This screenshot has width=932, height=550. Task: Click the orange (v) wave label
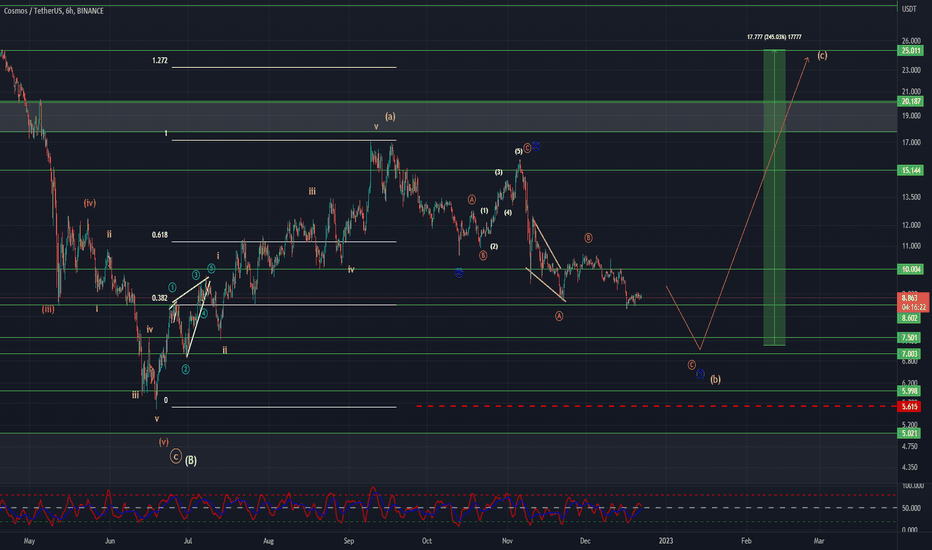point(163,442)
